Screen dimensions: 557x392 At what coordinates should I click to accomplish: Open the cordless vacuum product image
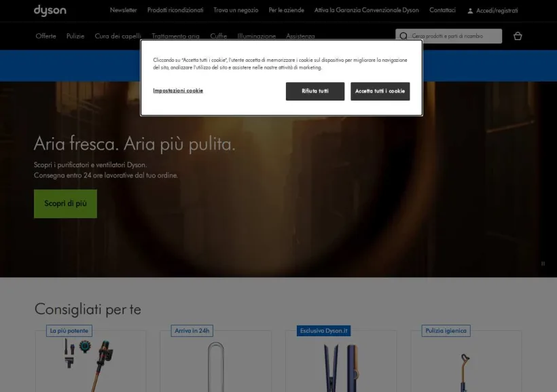click(90, 365)
